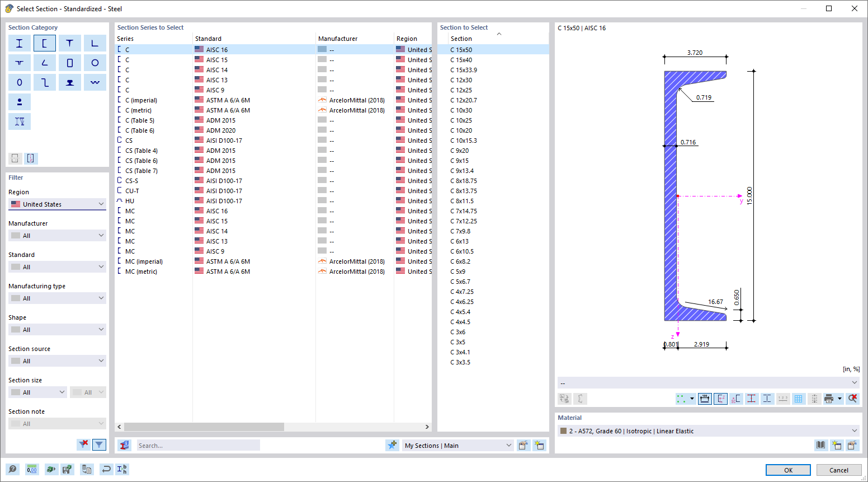This screenshot has width=868, height=482.
Task: Select the corrugated sheet section category icon
Action: [95, 82]
